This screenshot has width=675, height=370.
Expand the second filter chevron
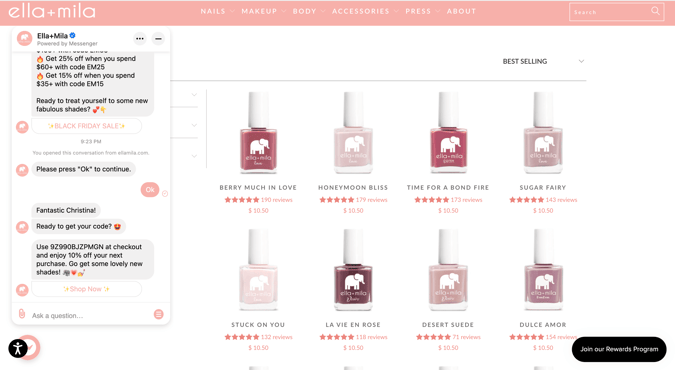[x=194, y=125]
